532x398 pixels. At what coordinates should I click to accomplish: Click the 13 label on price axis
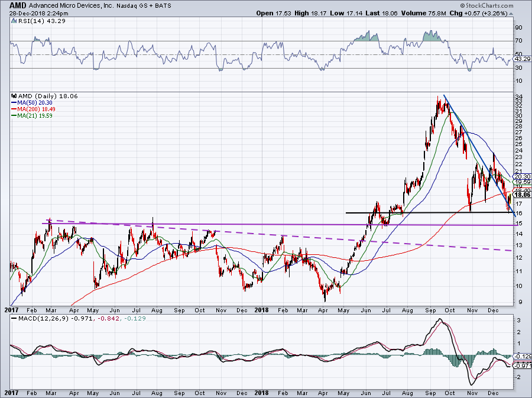click(519, 245)
